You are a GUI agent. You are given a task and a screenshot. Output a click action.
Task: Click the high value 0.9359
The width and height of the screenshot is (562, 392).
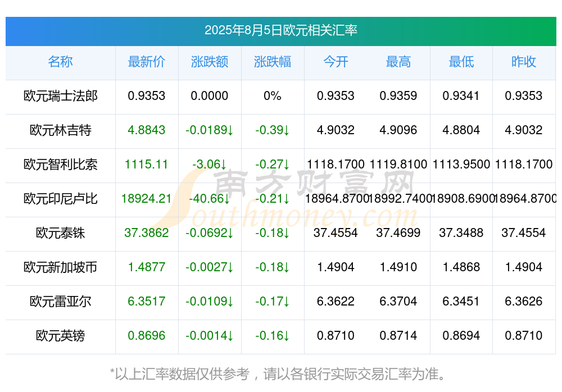tap(398, 96)
